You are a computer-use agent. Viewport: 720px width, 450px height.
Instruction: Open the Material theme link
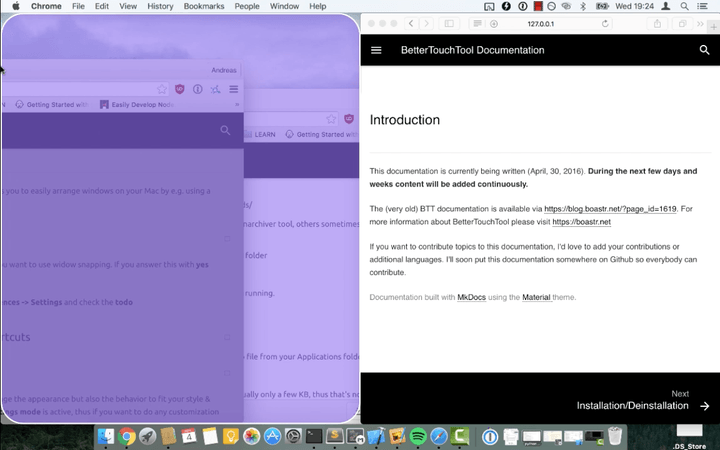(x=536, y=297)
